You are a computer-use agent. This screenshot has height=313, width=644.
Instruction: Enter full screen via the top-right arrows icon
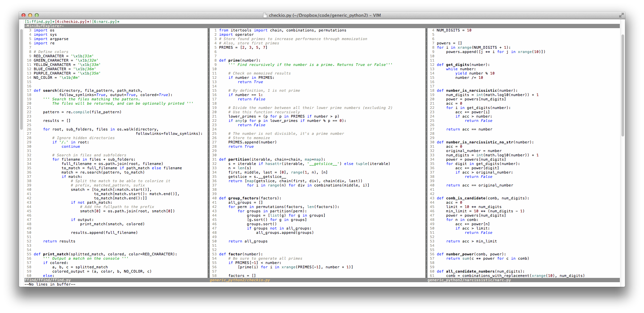click(621, 15)
